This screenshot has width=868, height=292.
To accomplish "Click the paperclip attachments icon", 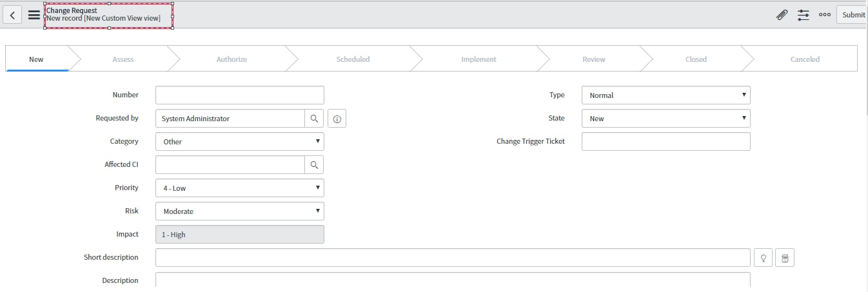I will click(x=782, y=15).
